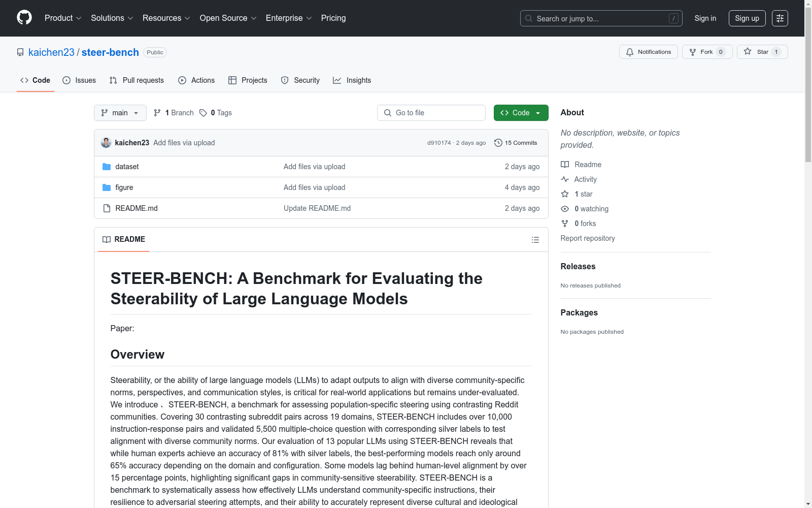Click the kaichen23 avatar in commit row
This screenshot has height=508, width=812.
(x=106, y=143)
